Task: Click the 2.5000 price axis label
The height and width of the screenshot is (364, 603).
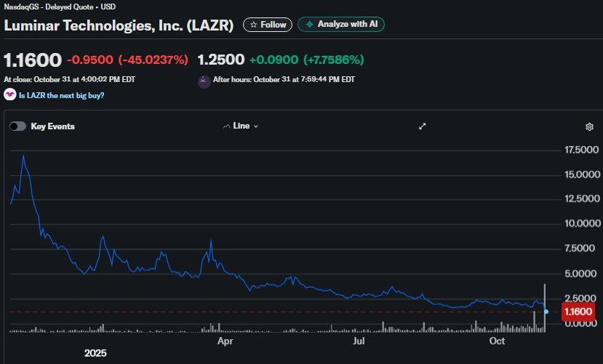Action: (x=580, y=299)
